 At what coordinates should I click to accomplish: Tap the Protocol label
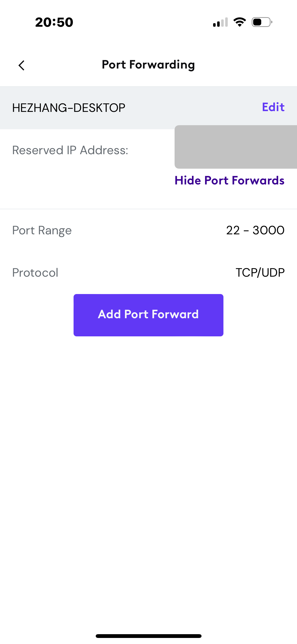pyautogui.click(x=35, y=272)
